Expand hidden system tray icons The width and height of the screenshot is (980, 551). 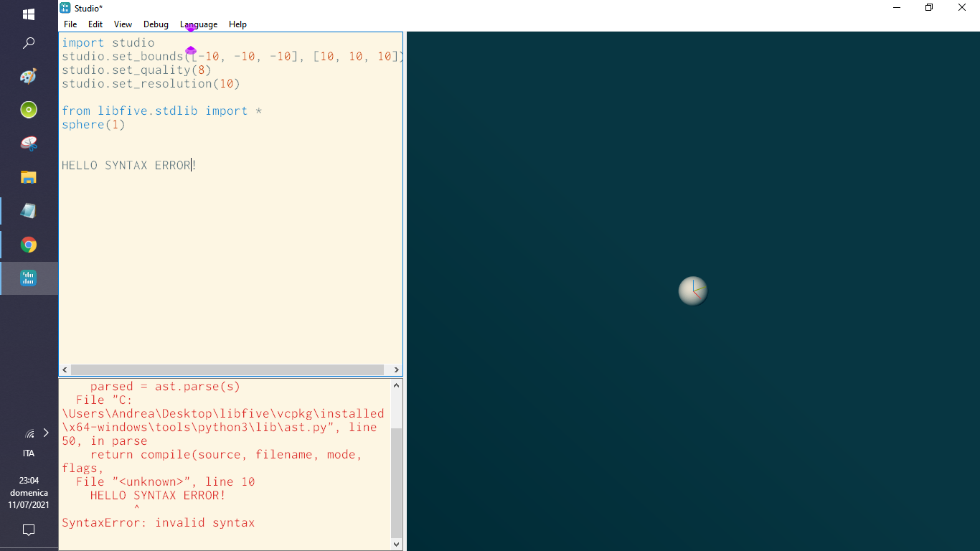click(x=45, y=433)
